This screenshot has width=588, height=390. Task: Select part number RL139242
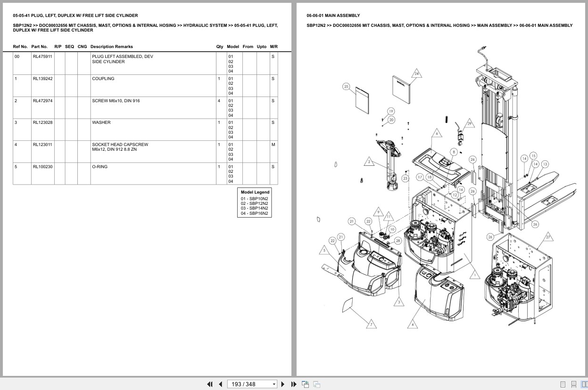[x=42, y=79]
